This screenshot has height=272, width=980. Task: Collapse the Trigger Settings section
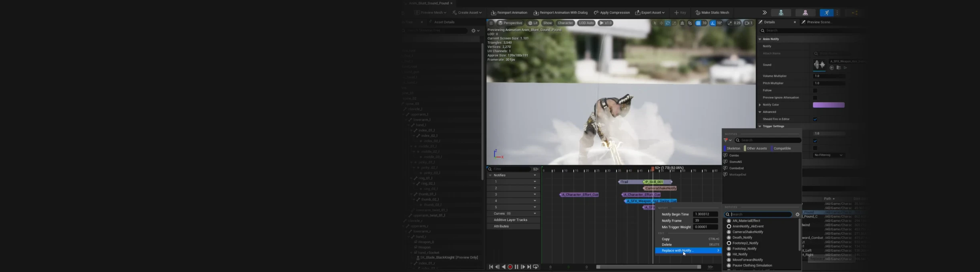[760, 126]
